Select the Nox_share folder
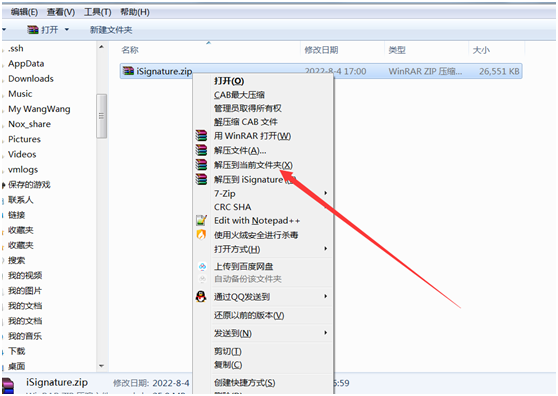Image resolution: width=558 pixels, height=396 pixels. tap(29, 124)
